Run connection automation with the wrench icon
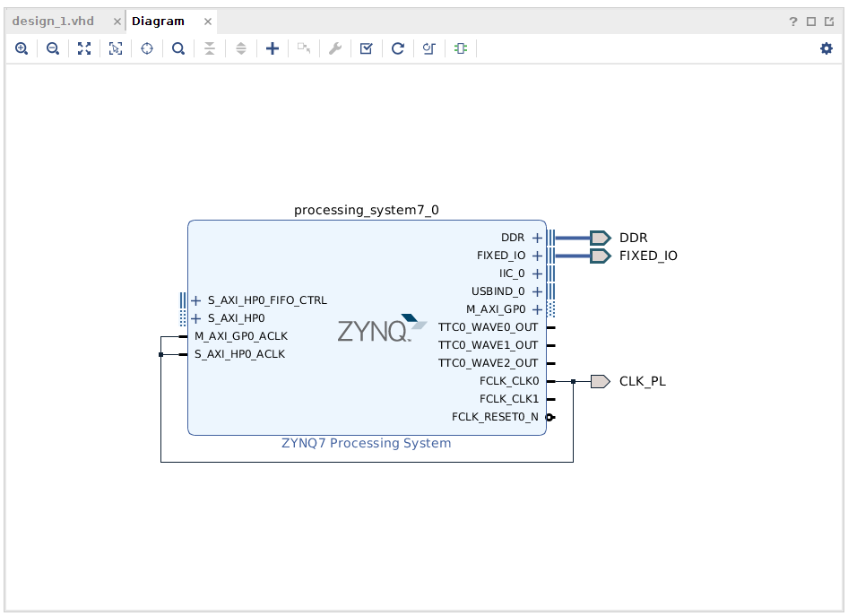This screenshot has height=616, width=848. 334,48
